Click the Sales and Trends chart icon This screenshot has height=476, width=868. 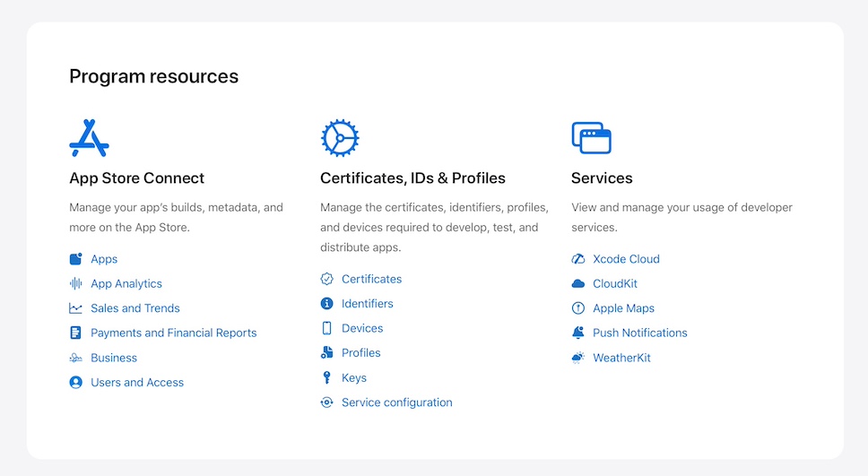point(76,308)
